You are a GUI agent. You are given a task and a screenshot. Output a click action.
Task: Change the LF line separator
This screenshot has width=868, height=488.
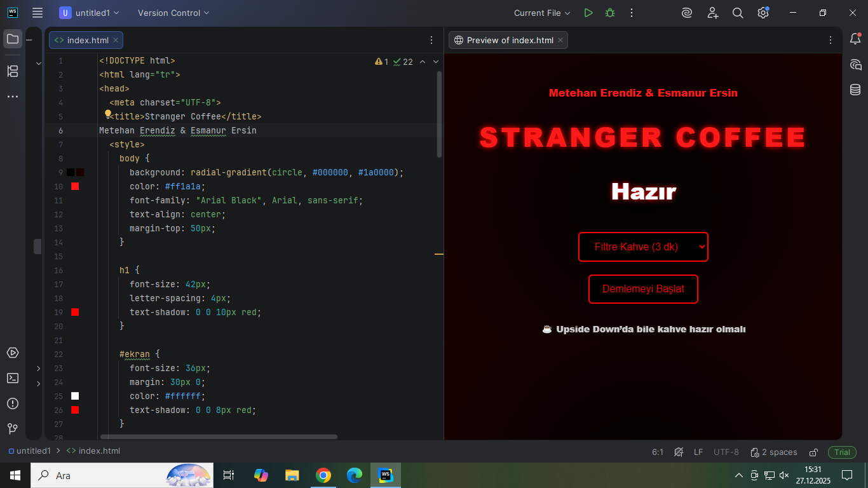(x=698, y=452)
